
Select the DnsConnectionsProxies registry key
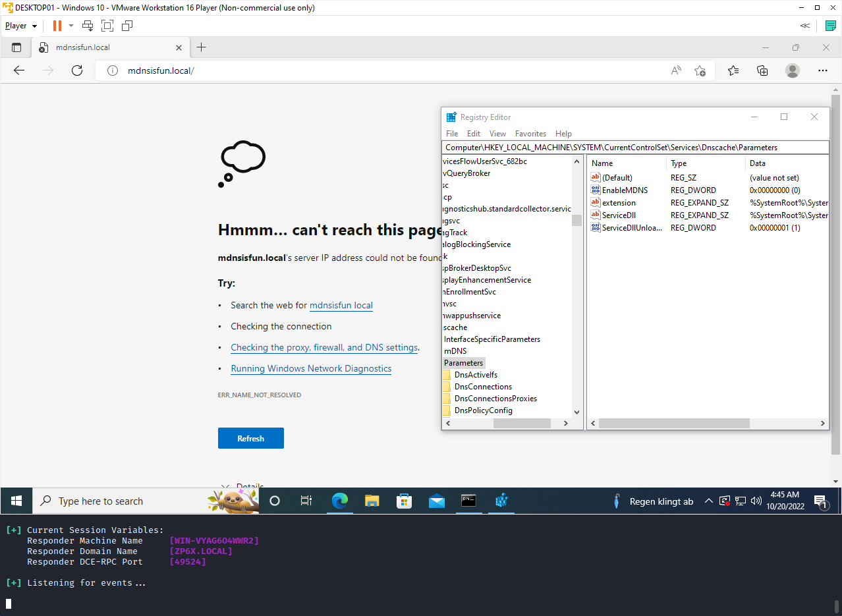(495, 399)
